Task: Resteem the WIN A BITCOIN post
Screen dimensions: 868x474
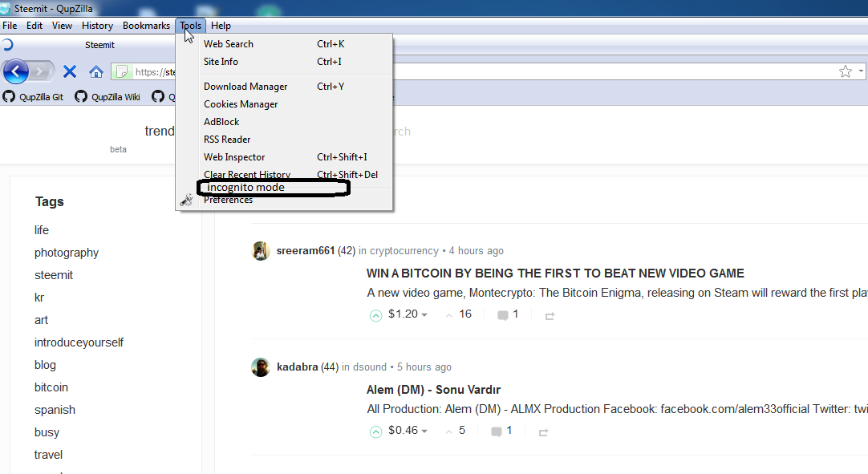Action: [x=550, y=316]
